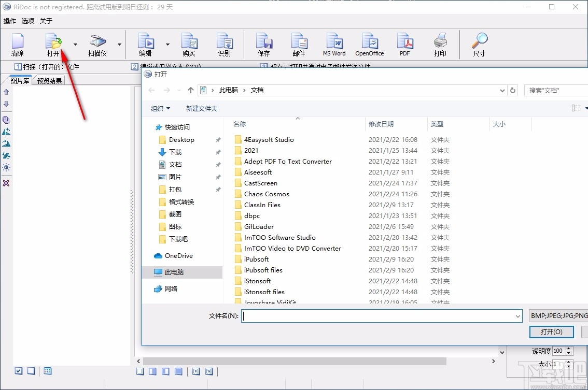Open dropdown arrow next to 编辑 toolbar button

[167, 44]
